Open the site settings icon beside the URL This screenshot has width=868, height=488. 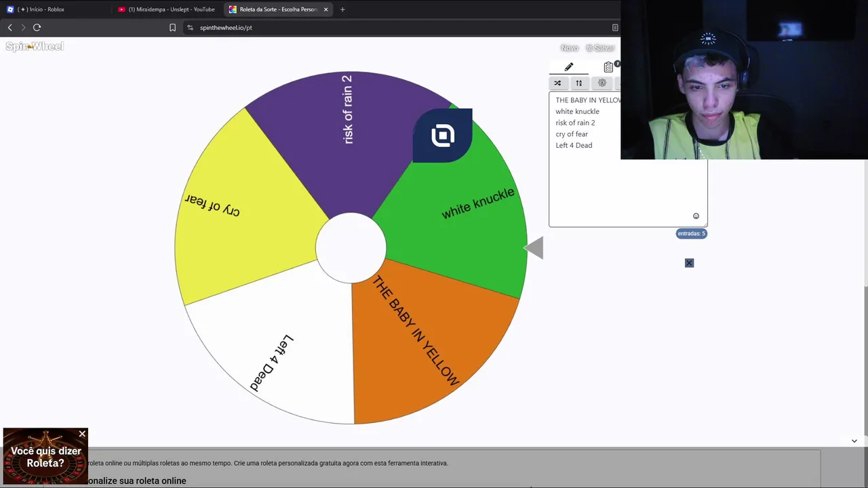click(x=190, y=28)
